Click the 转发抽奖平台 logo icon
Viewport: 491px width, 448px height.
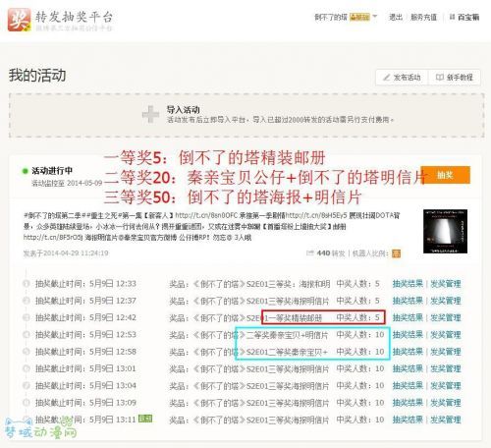coord(20,20)
